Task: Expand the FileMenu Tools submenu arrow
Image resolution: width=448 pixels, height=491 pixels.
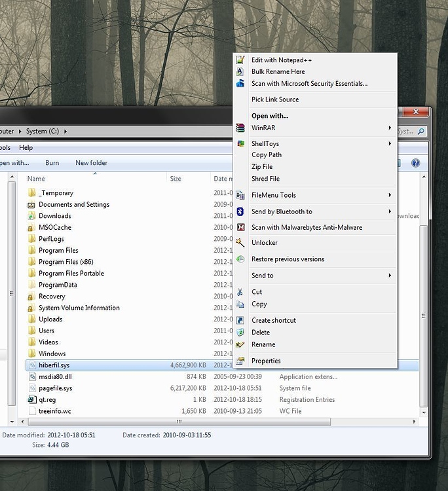Action: click(x=390, y=195)
